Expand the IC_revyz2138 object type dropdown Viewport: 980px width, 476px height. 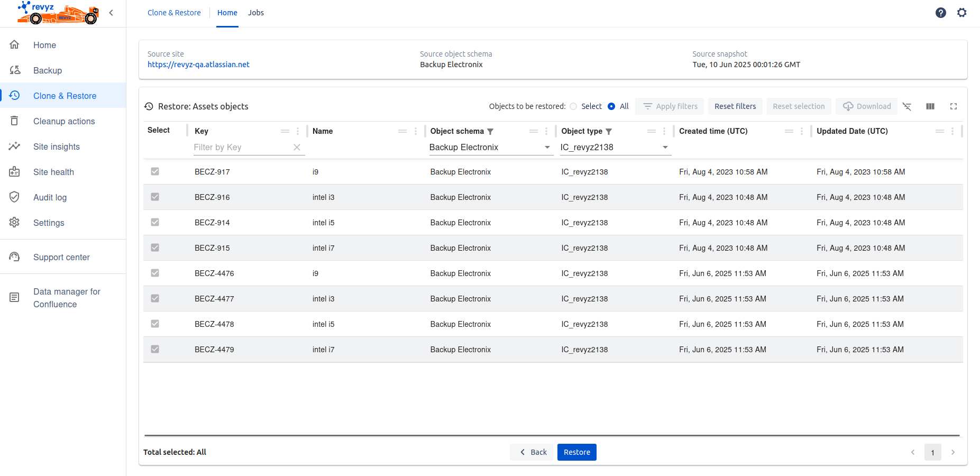tap(665, 148)
